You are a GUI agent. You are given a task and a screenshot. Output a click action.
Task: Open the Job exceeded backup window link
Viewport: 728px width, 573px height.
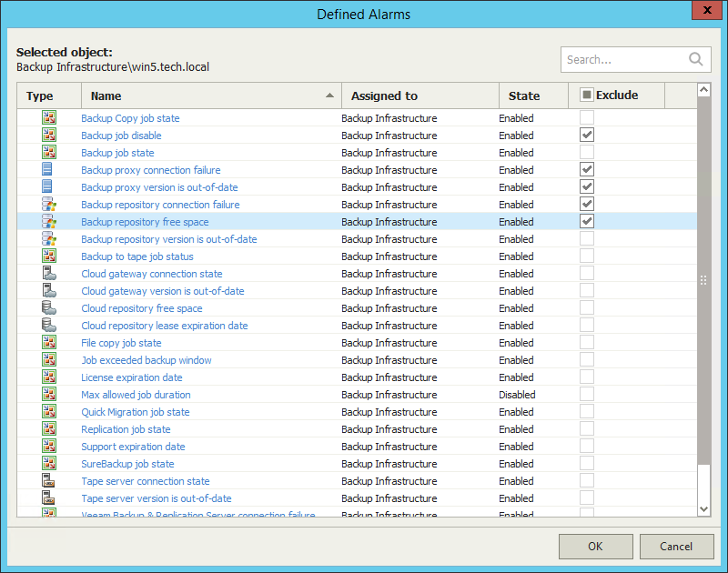pos(147,360)
